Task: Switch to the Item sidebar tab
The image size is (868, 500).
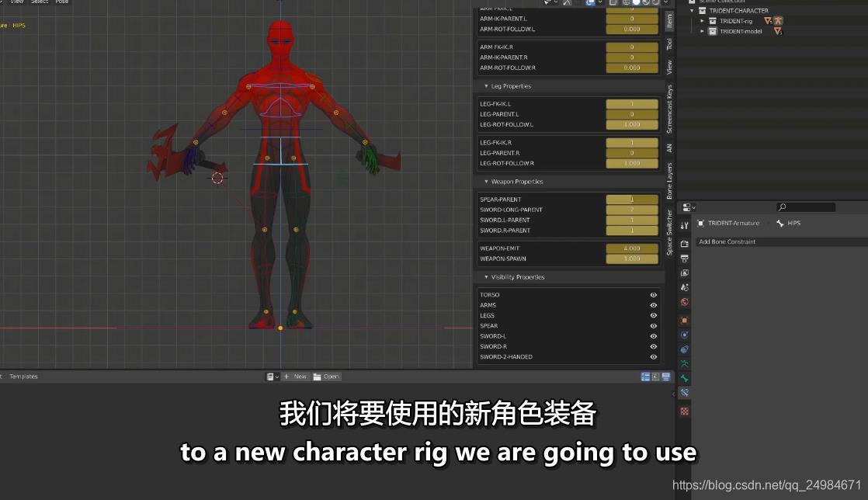Action: click(669, 21)
